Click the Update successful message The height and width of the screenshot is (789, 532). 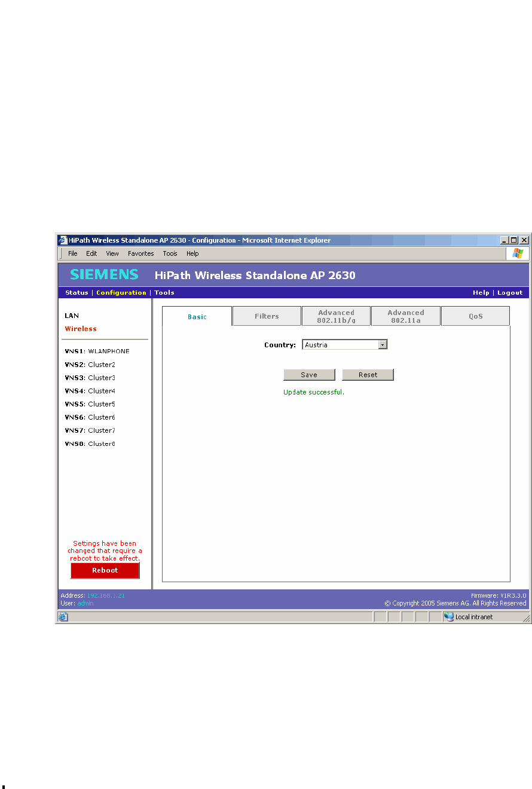(314, 393)
